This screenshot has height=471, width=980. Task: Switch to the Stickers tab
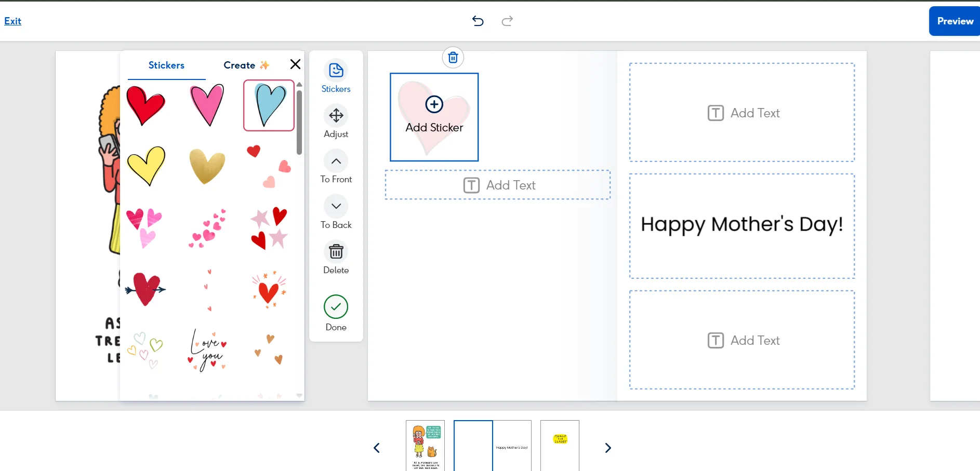point(166,65)
